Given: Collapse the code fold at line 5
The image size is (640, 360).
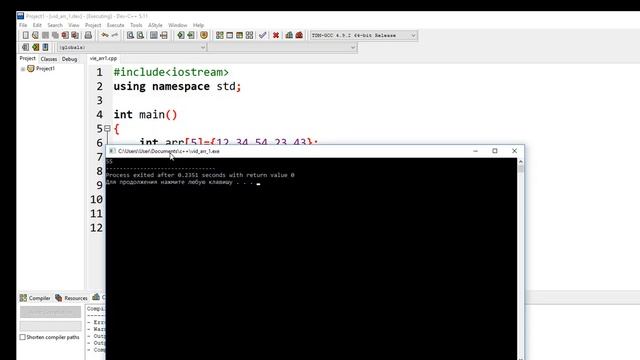Looking at the screenshot, I should pos(107,129).
